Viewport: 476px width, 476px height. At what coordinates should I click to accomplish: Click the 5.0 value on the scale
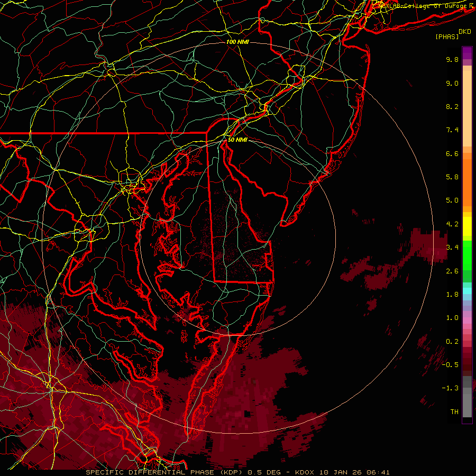pos(452,200)
